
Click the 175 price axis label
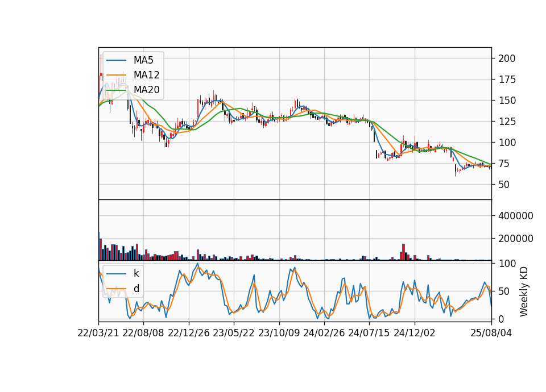tap(507, 80)
